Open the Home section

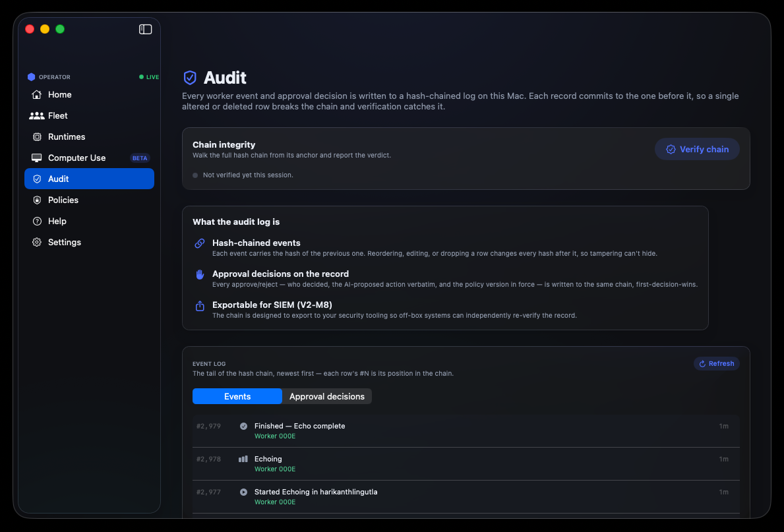[89, 94]
